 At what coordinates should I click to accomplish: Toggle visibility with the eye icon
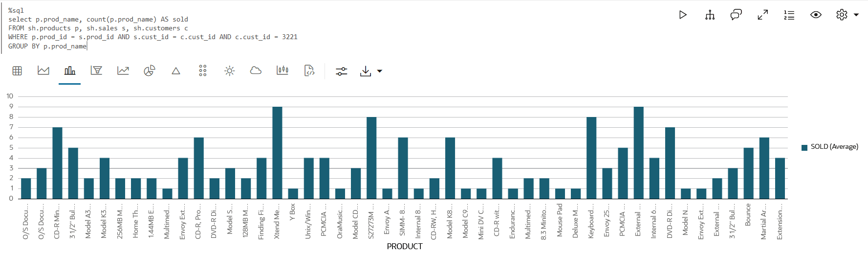(816, 15)
